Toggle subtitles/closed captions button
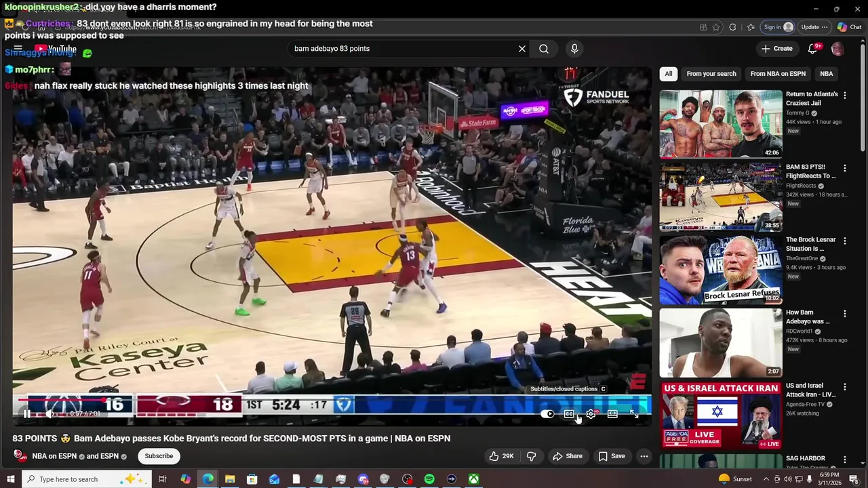The image size is (868, 488). (x=569, y=414)
